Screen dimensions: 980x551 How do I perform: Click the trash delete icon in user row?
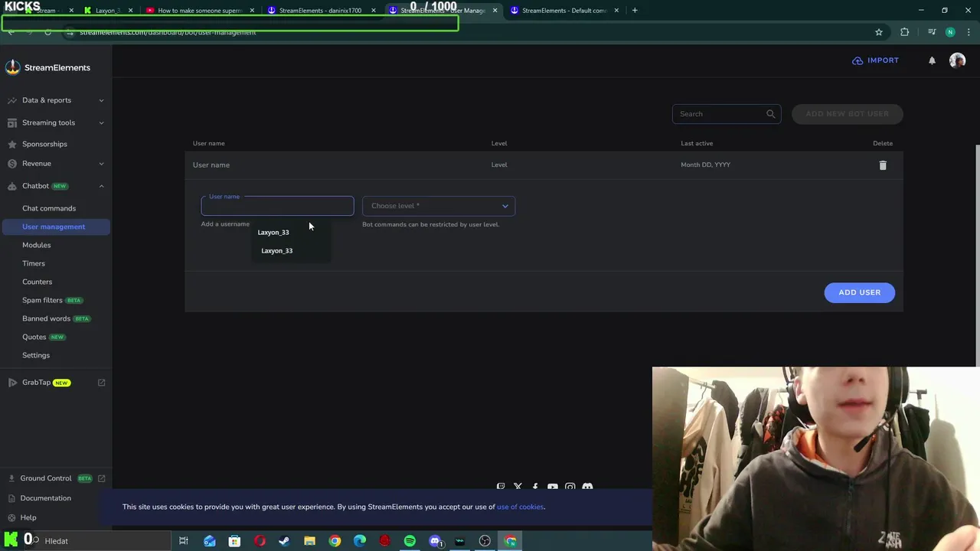(883, 165)
